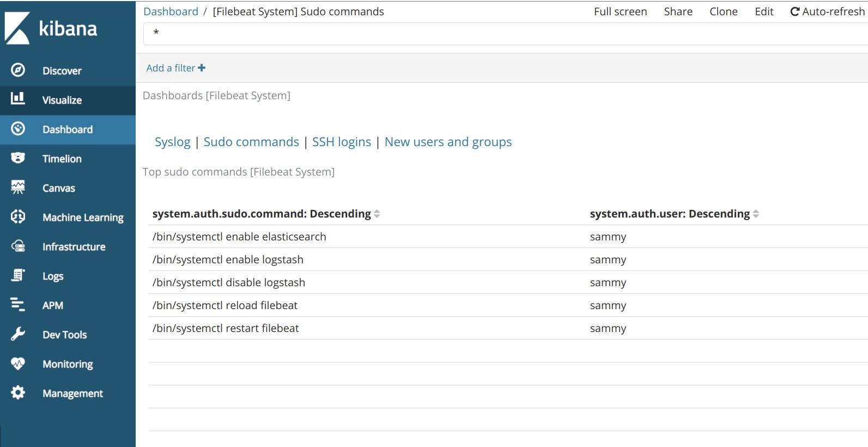This screenshot has width=868, height=447.
Task: Click the Full screen button
Action: pyautogui.click(x=620, y=11)
